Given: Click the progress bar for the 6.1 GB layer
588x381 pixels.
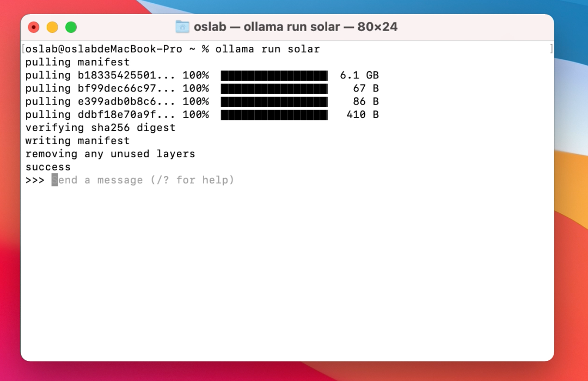Looking at the screenshot, I should coord(274,75).
